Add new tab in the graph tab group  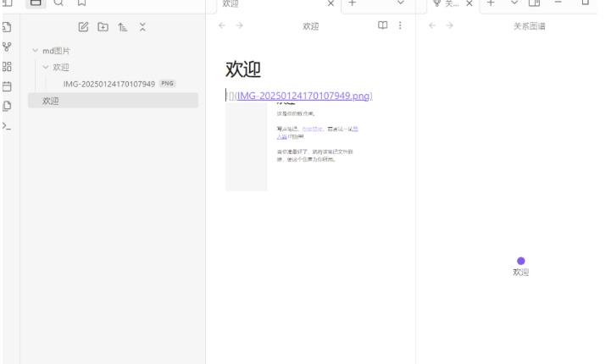[491, 3]
